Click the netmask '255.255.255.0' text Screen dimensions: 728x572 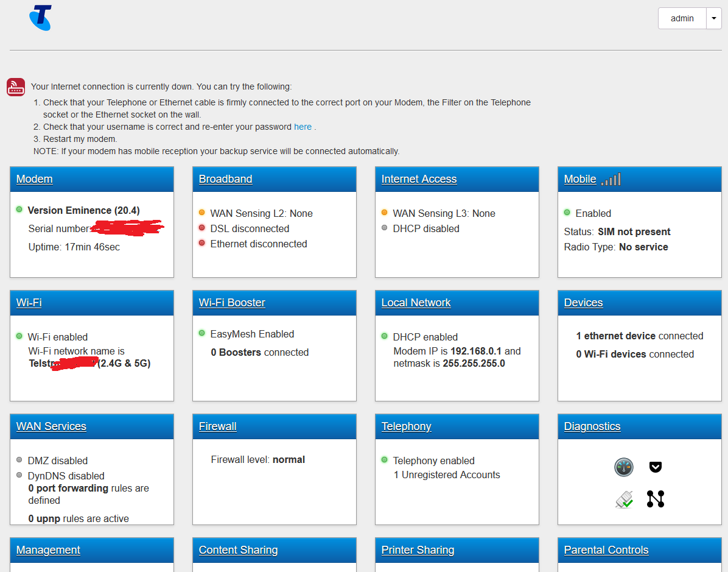pyautogui.click(x=474, y=364)
